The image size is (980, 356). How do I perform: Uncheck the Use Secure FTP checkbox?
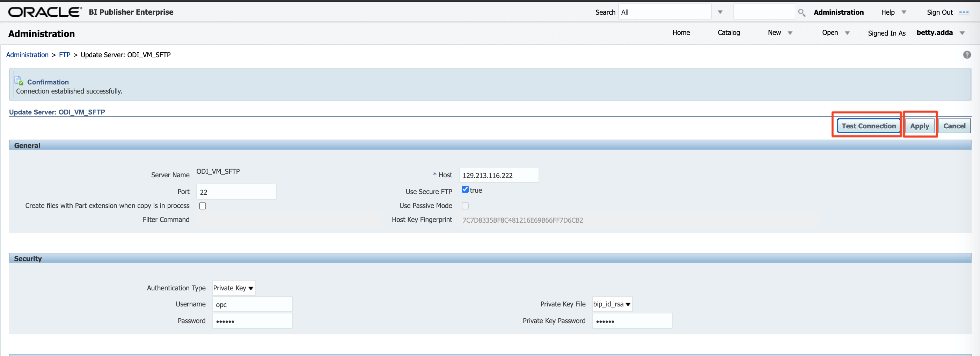pos(465,190)
